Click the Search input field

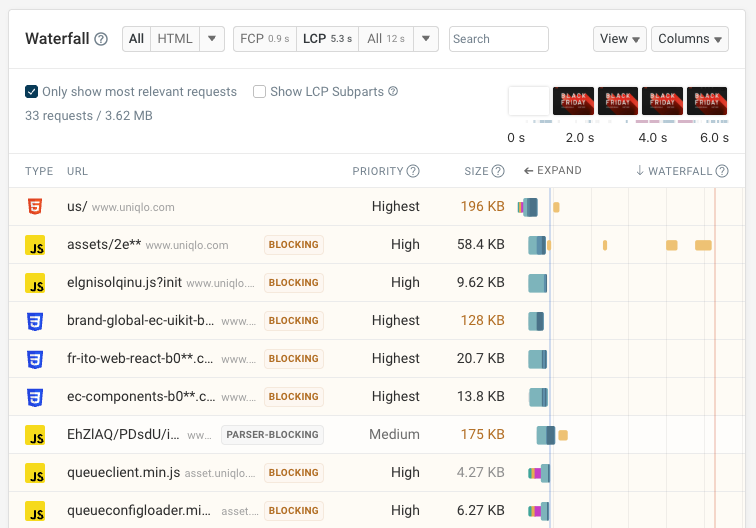point(498,39)
